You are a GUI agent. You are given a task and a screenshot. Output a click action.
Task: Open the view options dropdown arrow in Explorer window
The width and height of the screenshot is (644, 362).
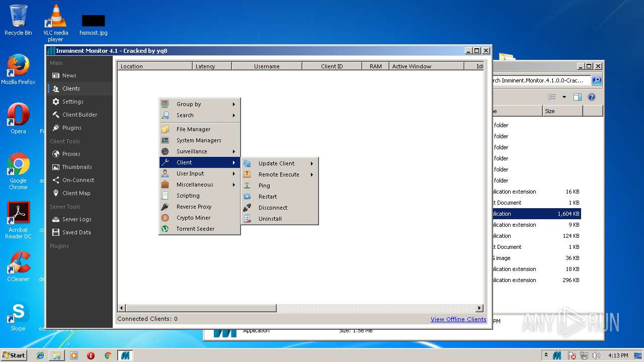coord(564,97)
